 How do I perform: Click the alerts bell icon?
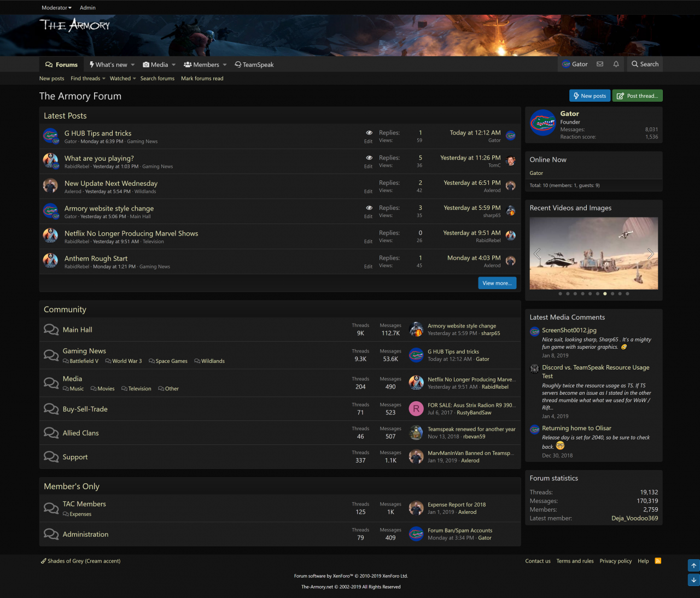tap(616, 65)
